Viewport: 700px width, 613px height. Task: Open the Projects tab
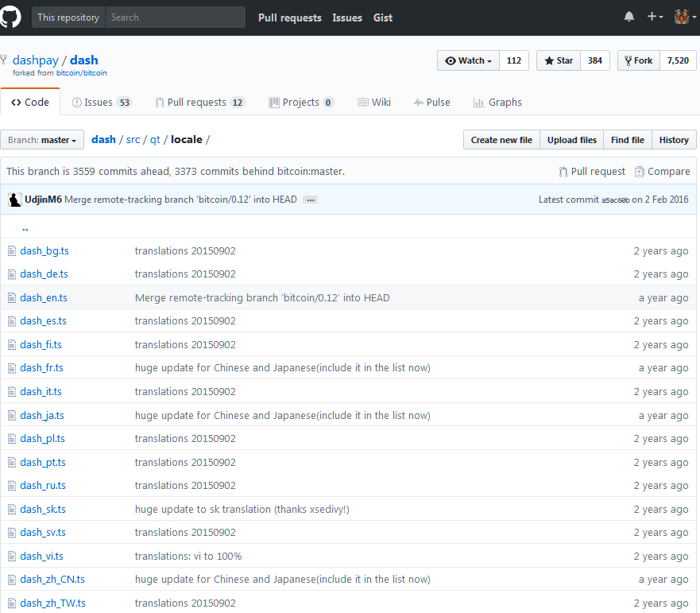point(301,103)
